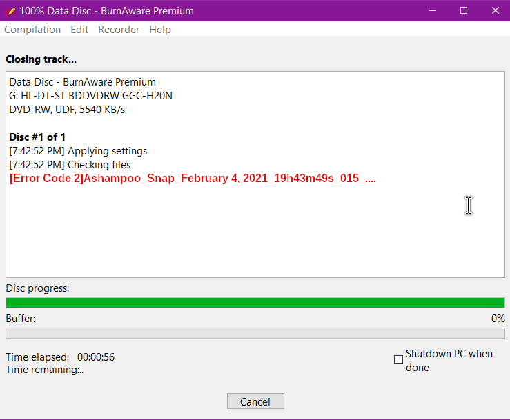Open the Edit menu
This screenshot has width=510, height=420.
tap(79, 30)
